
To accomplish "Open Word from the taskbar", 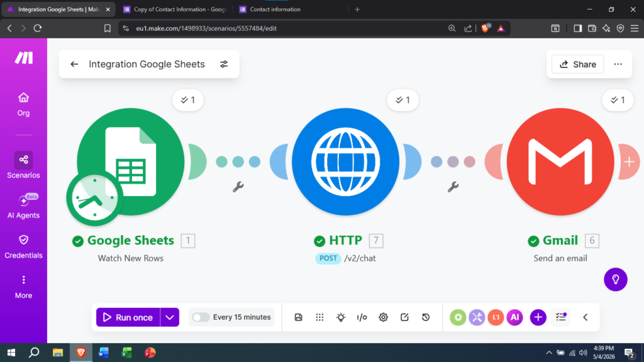I will click(104, 353).
